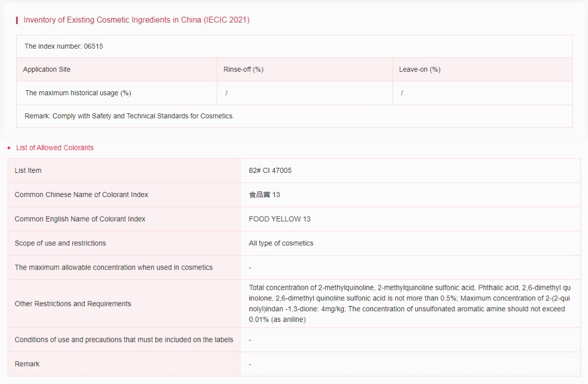The image size is (588, 384).
Task: Click the maximum historical usage (%) label
Action: click(x=78, y=93)
